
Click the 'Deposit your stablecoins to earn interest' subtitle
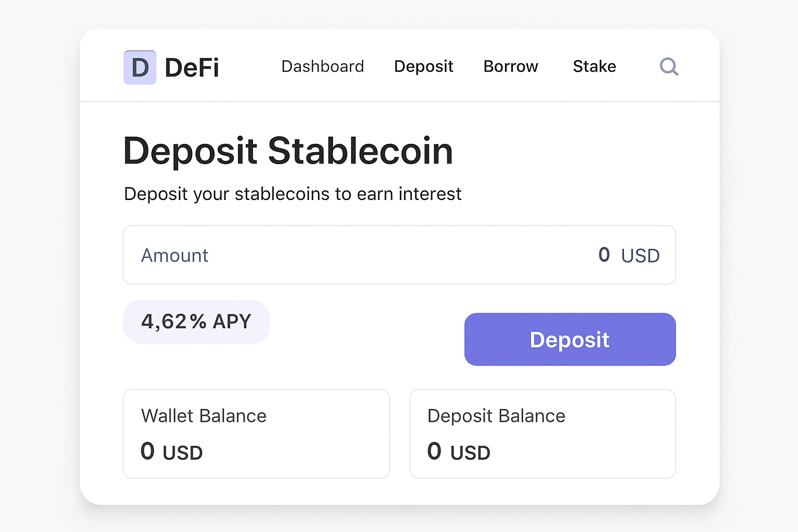pos(292,194)
